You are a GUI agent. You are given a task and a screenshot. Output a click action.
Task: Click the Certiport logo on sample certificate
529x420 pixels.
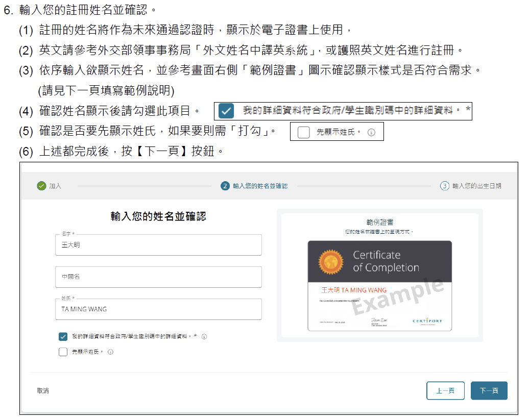click(x=427, y=321)
